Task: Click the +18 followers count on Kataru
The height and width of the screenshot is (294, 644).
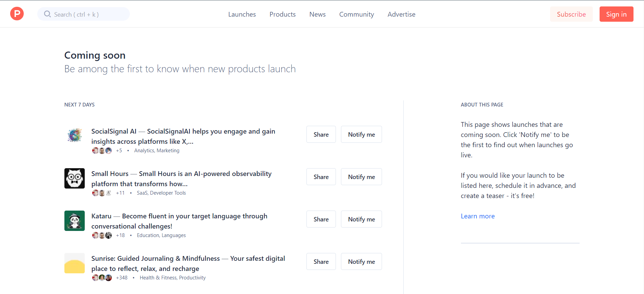Action: click(120, 235)
